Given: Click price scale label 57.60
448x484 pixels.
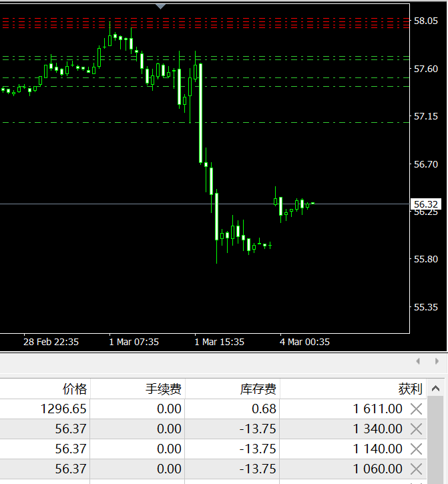Looking at the screenshot, I should 426,69.
